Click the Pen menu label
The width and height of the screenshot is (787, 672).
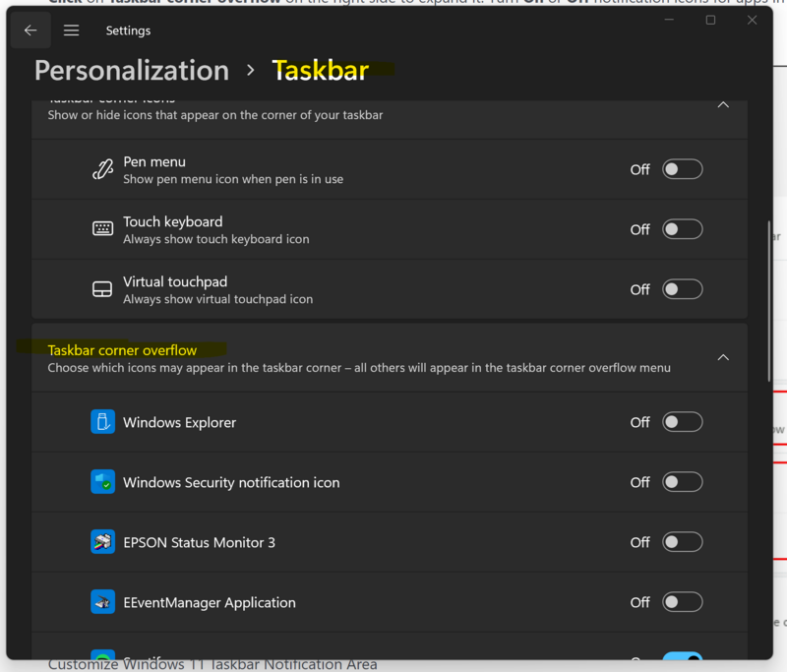tap(154, 161)
